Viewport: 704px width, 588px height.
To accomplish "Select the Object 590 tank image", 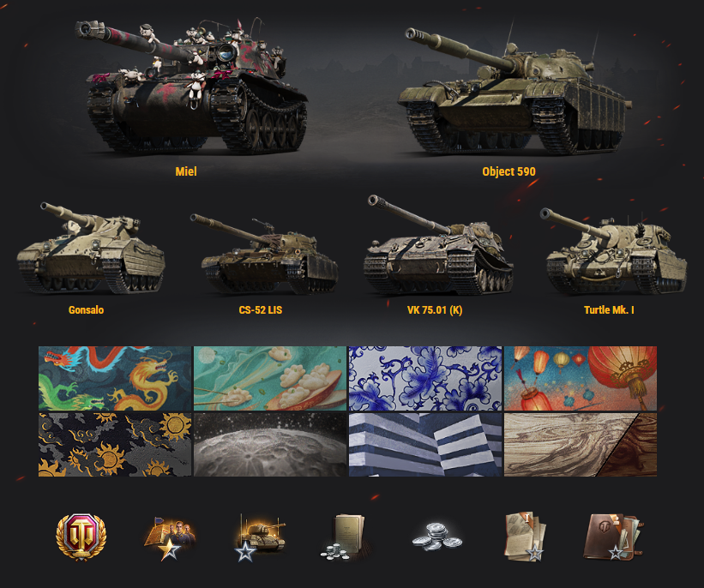I will pyautogui.click(x=515, y=90).
